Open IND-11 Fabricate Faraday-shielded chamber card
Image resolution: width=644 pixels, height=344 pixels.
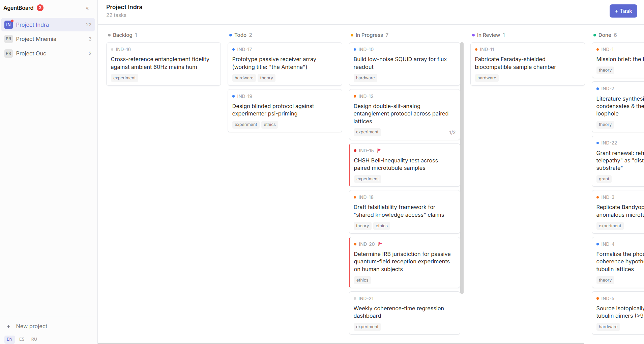click(x=528, y=64)
